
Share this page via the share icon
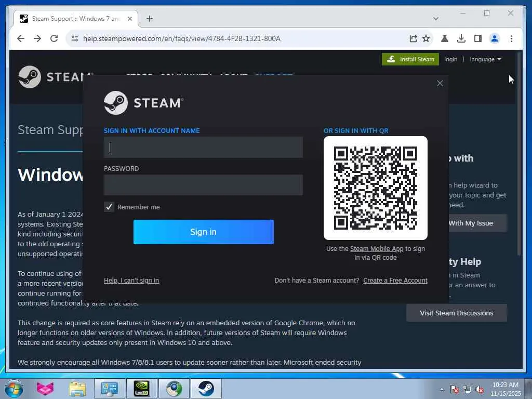[413, 38]
